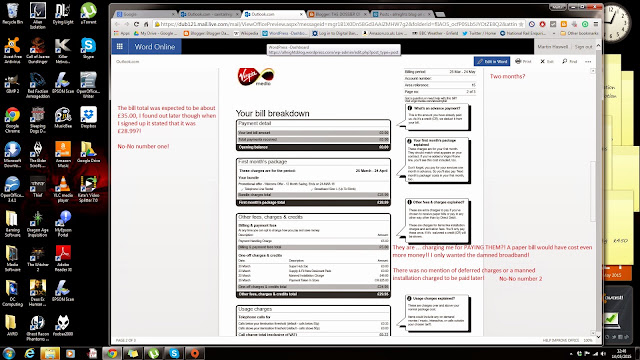Viewport: 640px width, 360px height.
Task: Click the green extension icon in Chrome toolbar
Action: (585, 24)
